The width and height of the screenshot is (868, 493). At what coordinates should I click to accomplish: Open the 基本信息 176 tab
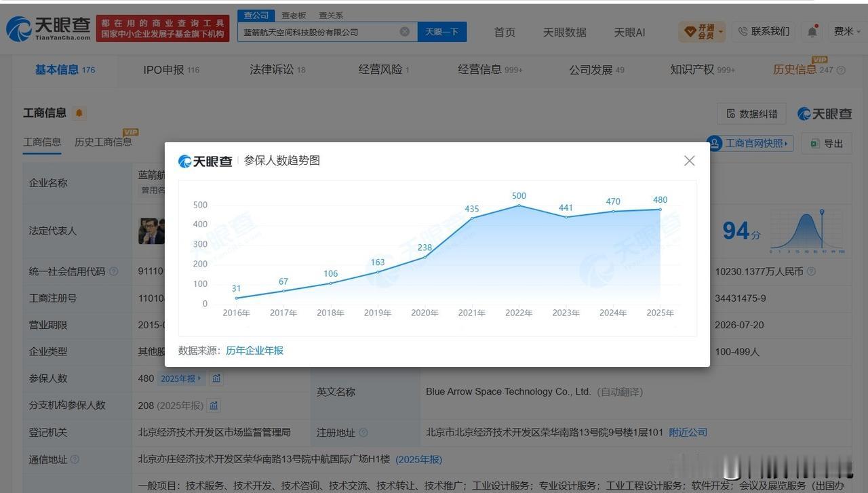pyautogui.click(x=65, y=70)
